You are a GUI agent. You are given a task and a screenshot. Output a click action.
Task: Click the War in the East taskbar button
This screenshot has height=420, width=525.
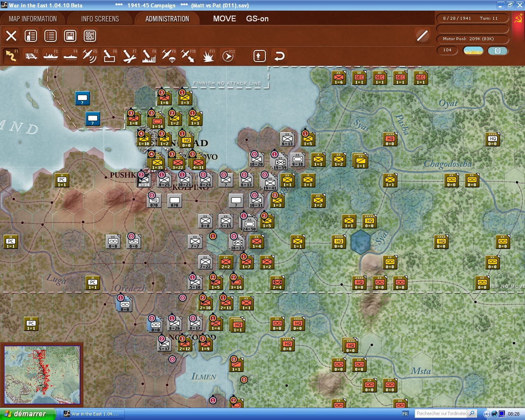click(x=92, y=414)
